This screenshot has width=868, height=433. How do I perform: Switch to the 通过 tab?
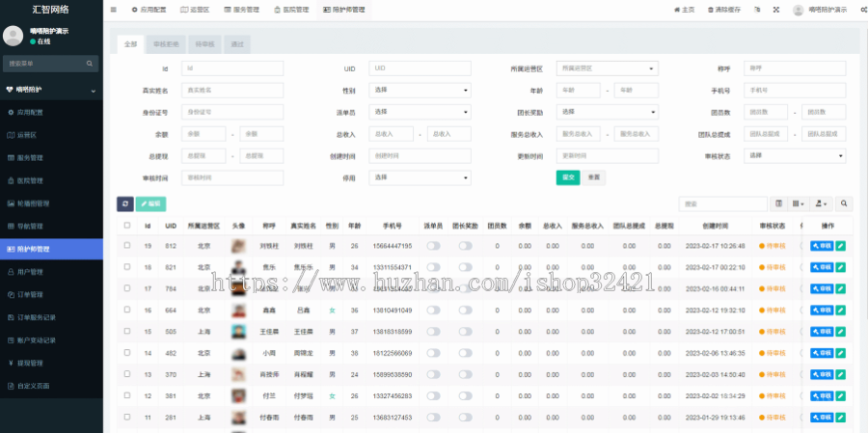click(x=237, y=44)
